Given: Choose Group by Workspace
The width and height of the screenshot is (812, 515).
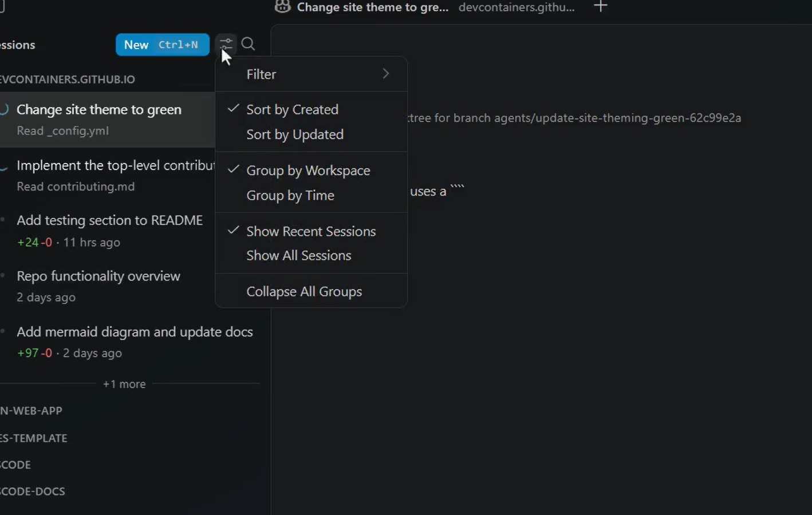Looking at the screenshot, I should point(311,171).
